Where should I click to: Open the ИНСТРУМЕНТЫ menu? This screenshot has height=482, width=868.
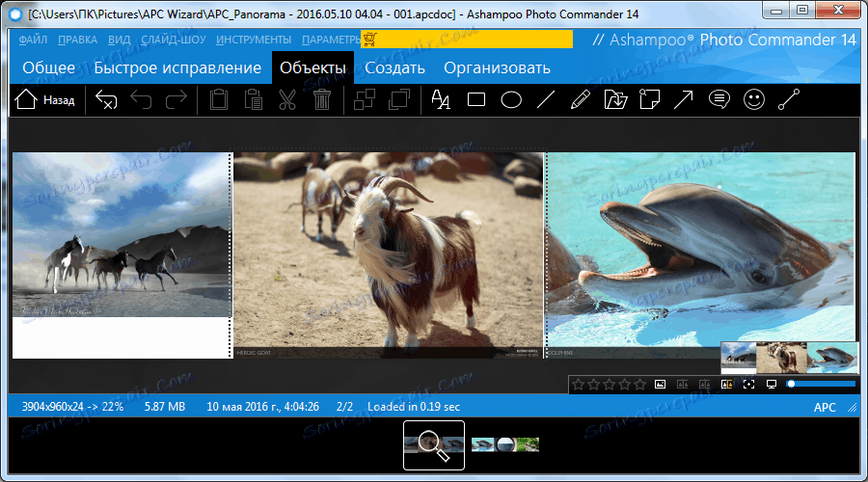[254, 40]
